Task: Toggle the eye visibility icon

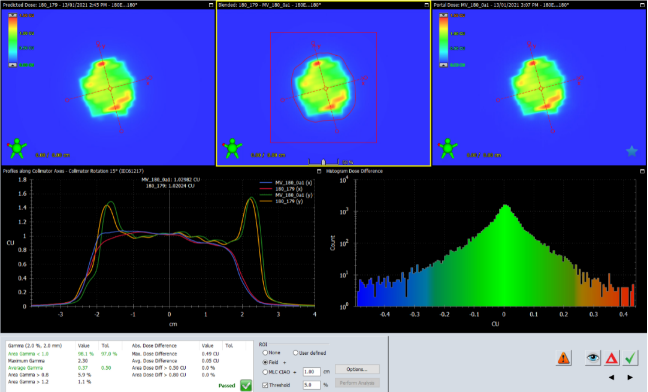Action: pos(593,358)
